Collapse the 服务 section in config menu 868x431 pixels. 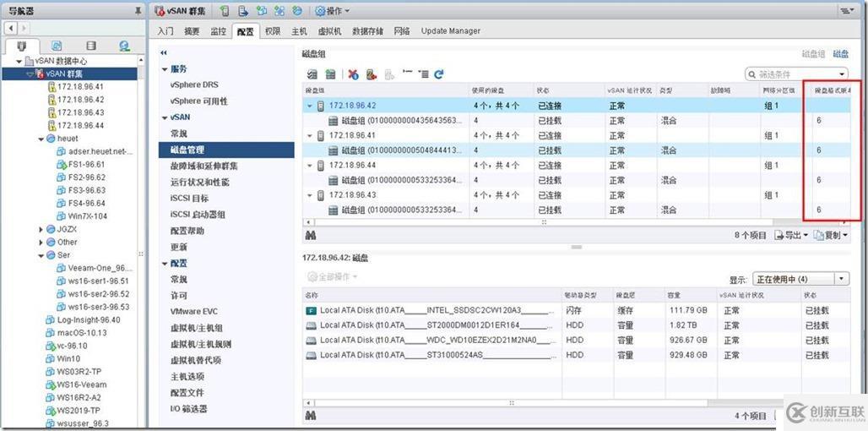[164, 69]
